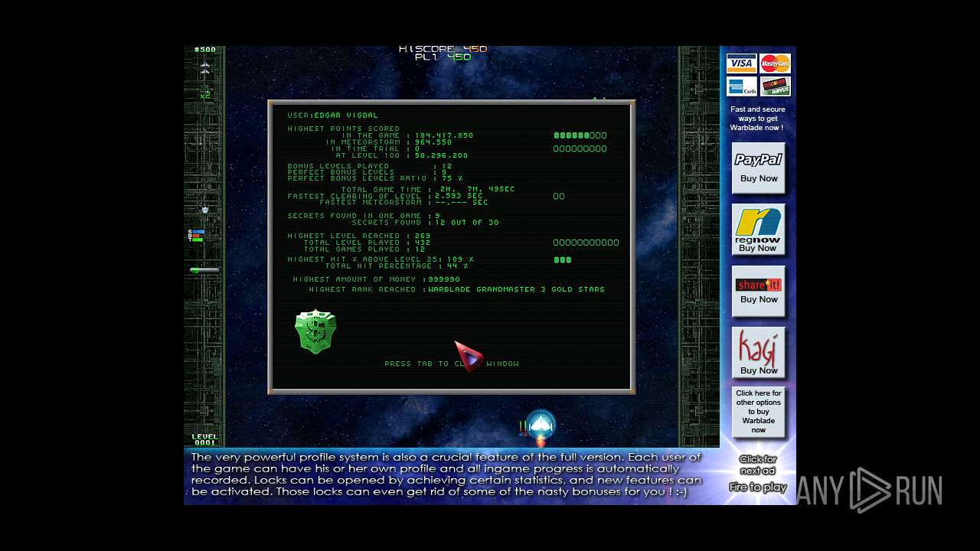Choose the share*it! Buy Now option

pyautogui.click(x=758, y=292)
